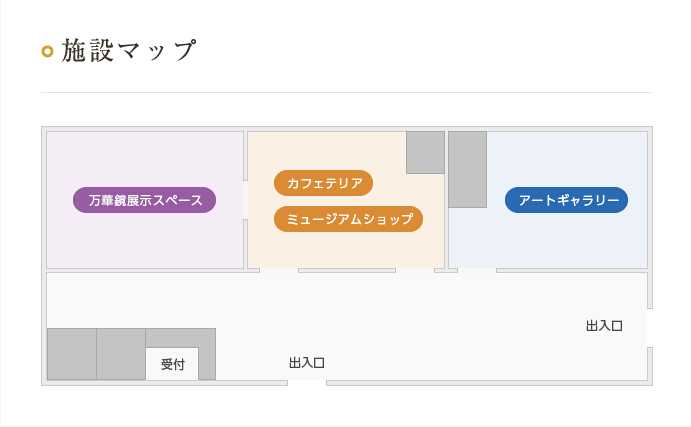The height and width of the screenshot is (427, 691).
Task: Click the gray block in the cafeteria corner
Action: pos(425,152)
